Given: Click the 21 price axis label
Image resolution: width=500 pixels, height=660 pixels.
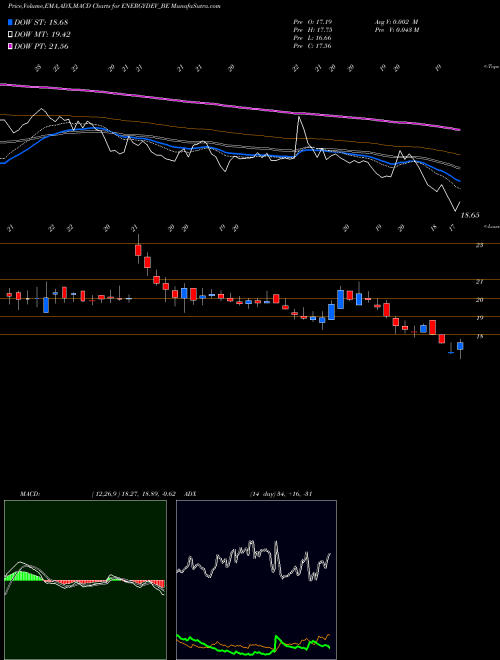Looking at the screenshot, I should [x=479, y=282].
